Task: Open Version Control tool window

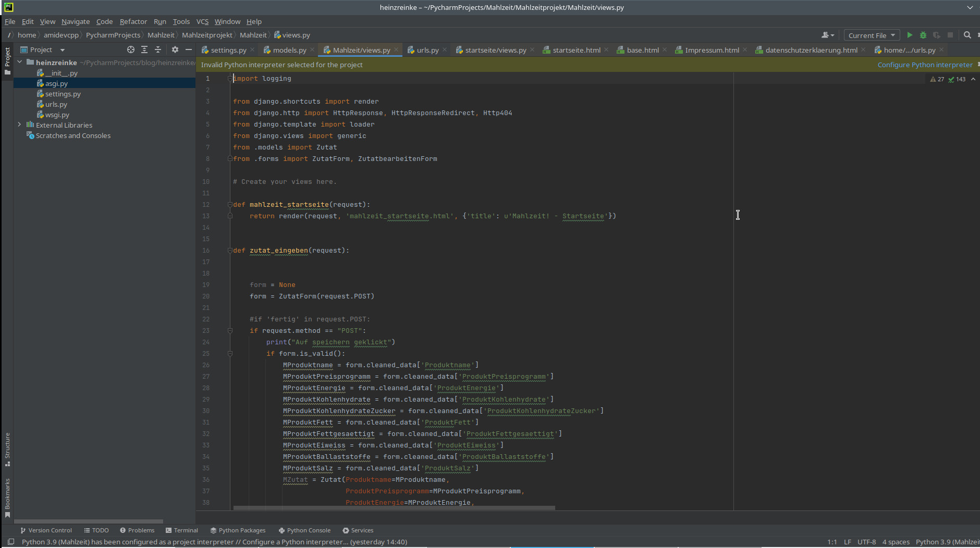Action: (x=46, y=530)
